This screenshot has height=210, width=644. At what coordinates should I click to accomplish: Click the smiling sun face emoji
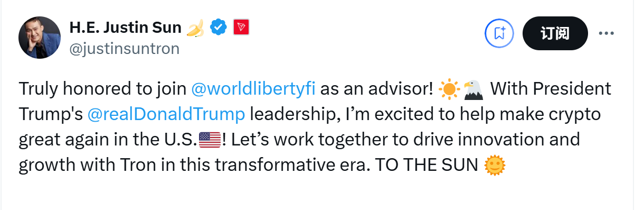pos(495,166)
